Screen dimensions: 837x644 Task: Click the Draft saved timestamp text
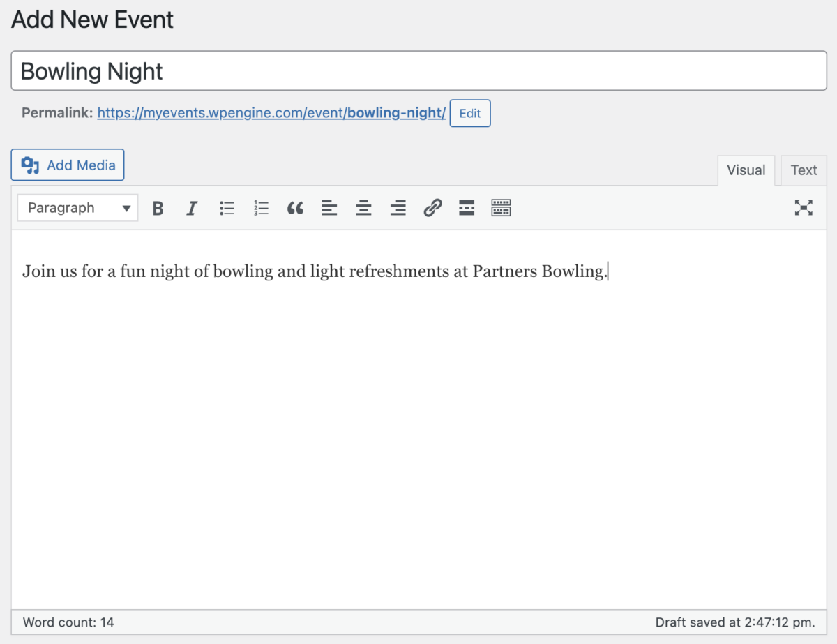coord(735,622)
